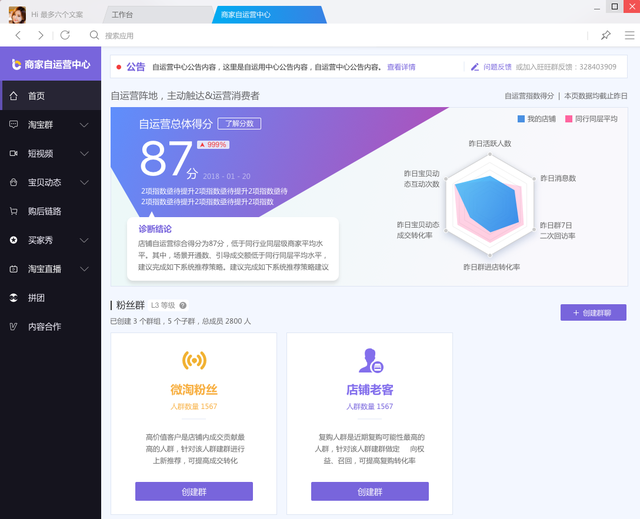Pin the window with the pushpin icon

606,35
